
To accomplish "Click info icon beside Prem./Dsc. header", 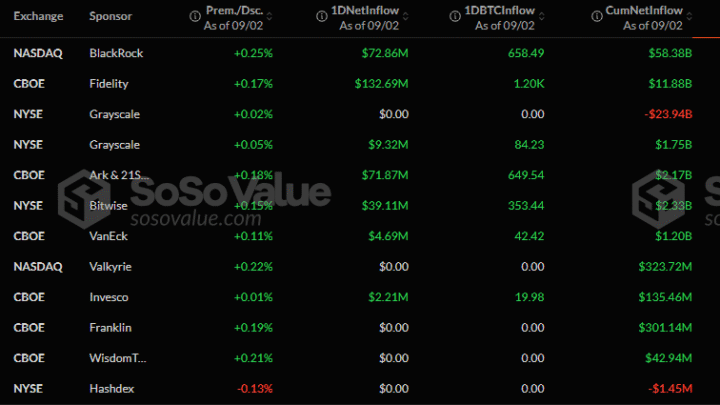I will [194, 11].
